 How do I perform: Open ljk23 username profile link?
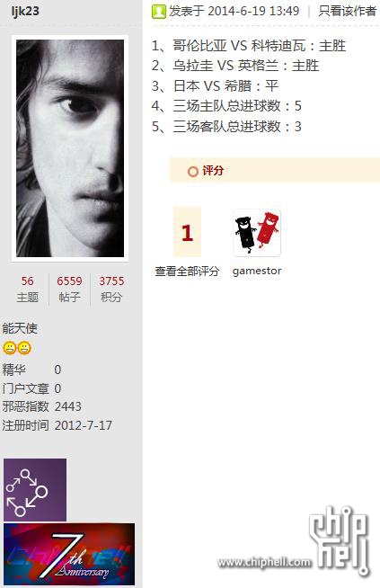[x=25, y=12]
